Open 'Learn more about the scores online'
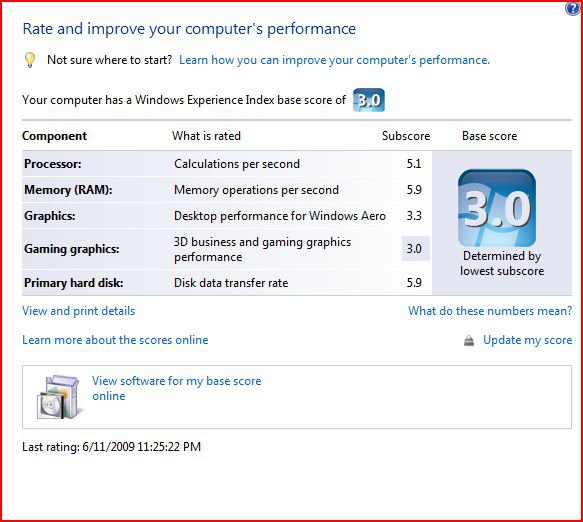This screenshot has width=583, height=522. (x=115, y=340)
